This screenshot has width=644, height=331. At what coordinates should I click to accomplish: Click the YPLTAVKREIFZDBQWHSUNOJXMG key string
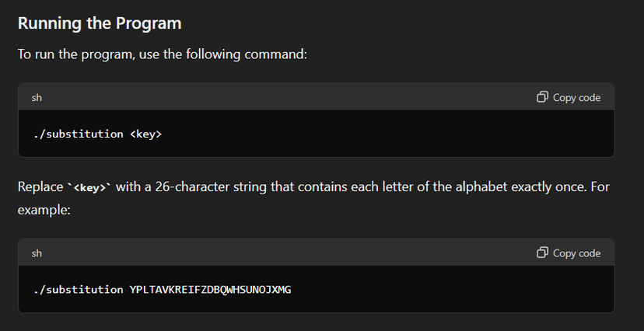click(210, 290)
